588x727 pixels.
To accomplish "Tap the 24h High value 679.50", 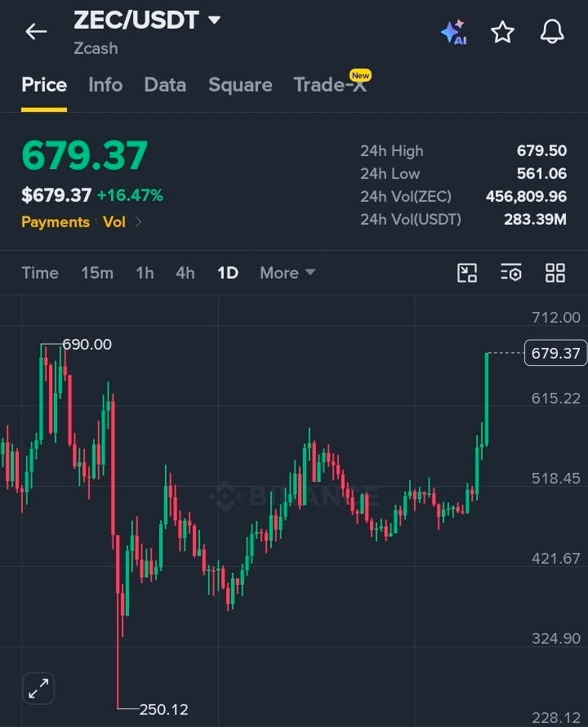I will coord(541,150).
